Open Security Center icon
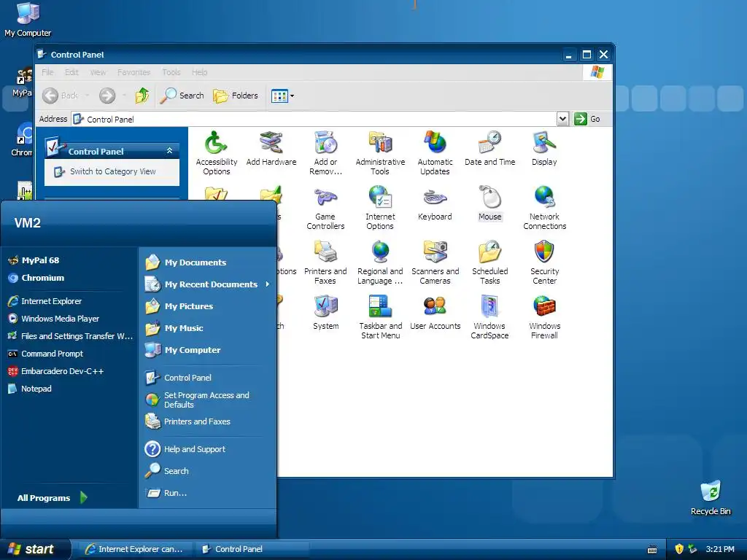This screenshot has height=560, width=747. 544,262
